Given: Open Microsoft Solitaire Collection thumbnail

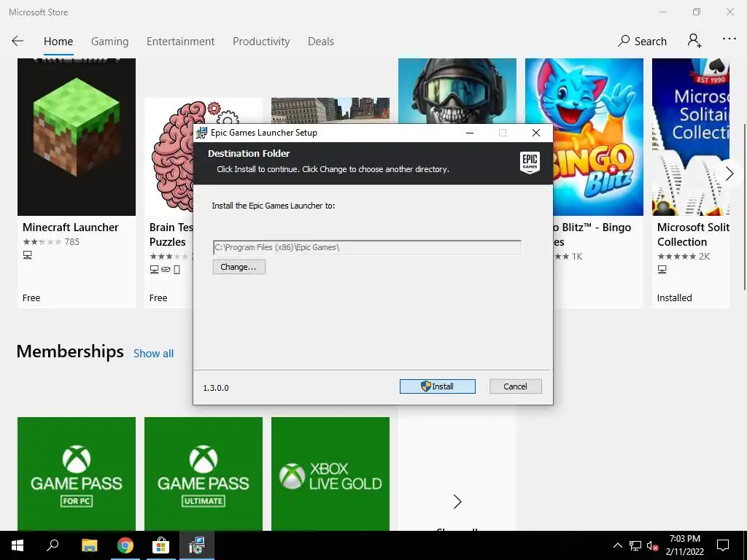Looking at the screenshot, I should [x=690, y=136].
